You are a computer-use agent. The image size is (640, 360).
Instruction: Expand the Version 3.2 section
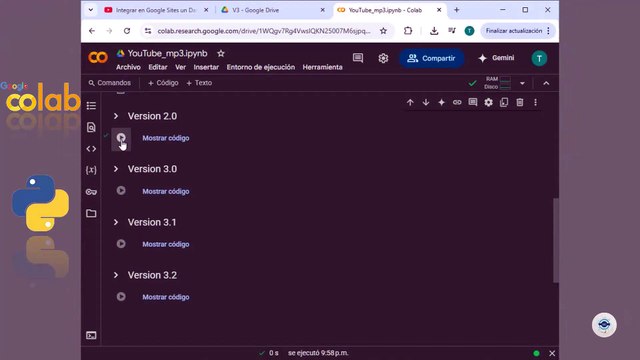point(116,275)
